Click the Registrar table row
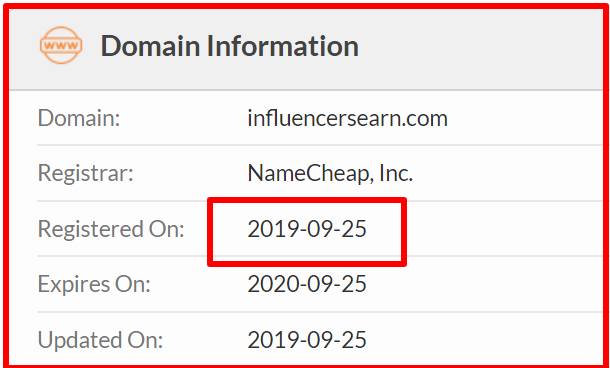The image size is (610, 368). 320,173
